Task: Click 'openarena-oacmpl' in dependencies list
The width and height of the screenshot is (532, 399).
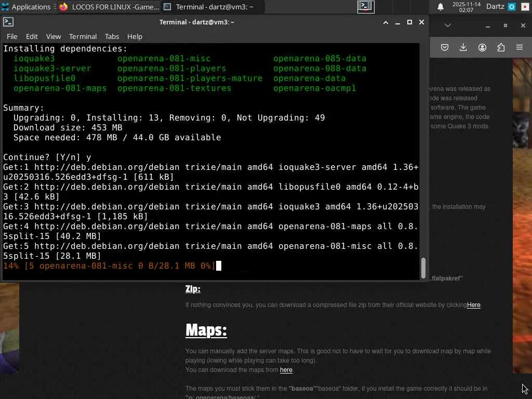Action: [314, 88]
